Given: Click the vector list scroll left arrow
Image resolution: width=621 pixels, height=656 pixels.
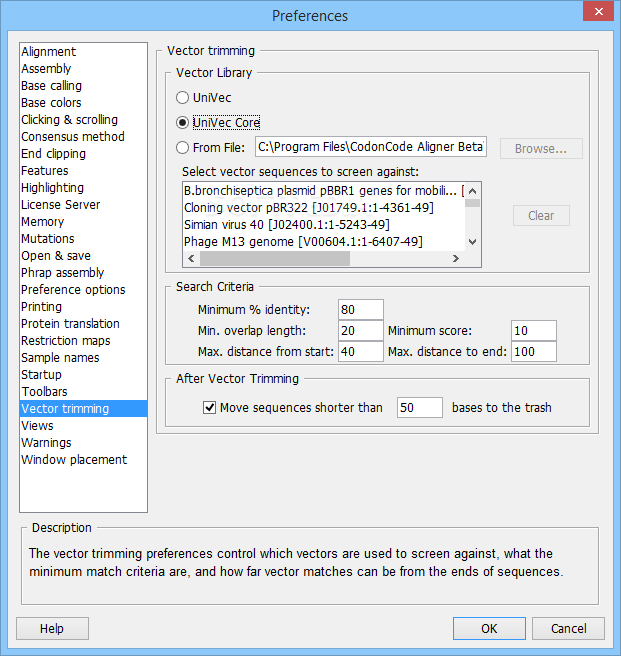Looking at the screenshot, I should coord(191,259).
